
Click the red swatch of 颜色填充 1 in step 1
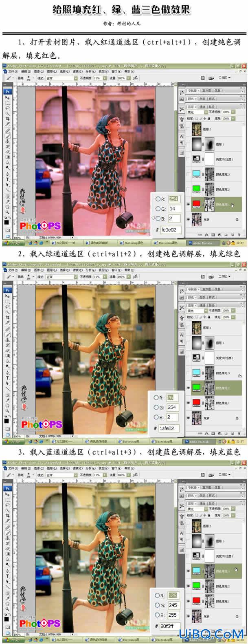click(197, 204)
